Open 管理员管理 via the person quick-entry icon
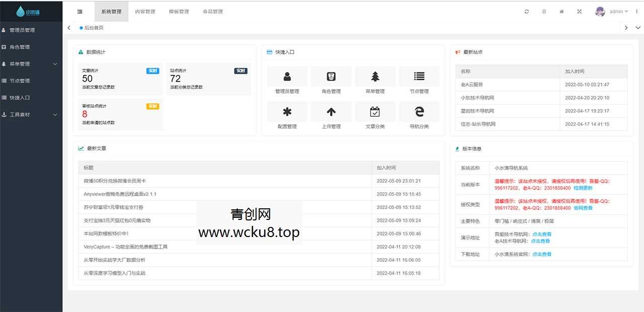This screenshot has width=644, height=312. pyautogui.click(x=287, y=76)
